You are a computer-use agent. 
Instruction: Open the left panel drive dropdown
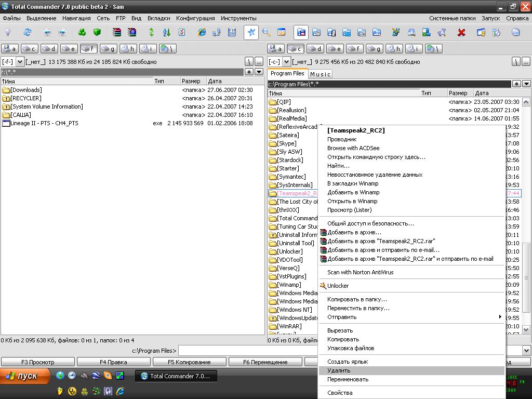pos(20,62)
